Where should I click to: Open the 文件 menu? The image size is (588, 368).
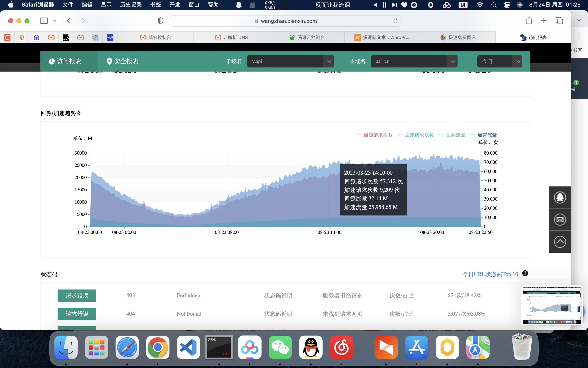[x=68, y=5]
